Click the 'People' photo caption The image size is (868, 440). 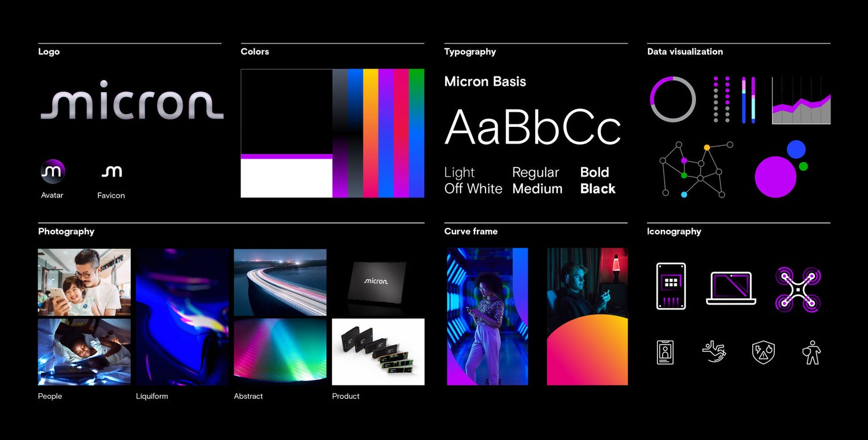pyautogui.click(x=50, y=396)
